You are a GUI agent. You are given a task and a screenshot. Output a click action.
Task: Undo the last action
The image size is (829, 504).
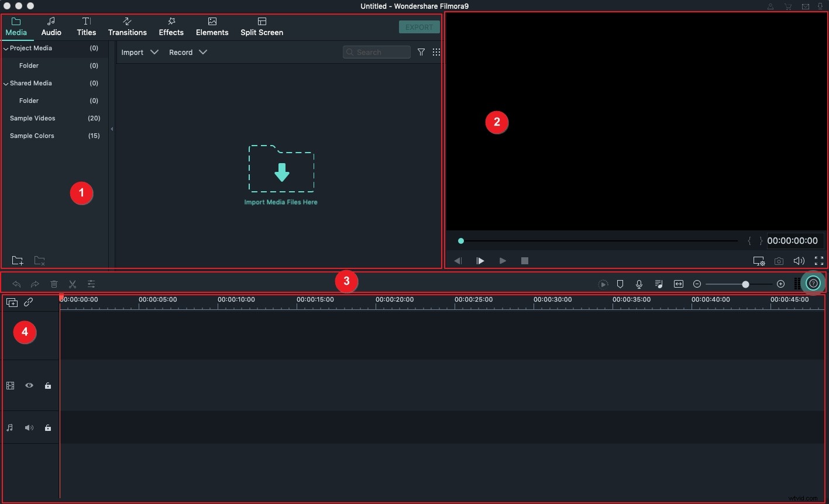(x=16, y=284)
